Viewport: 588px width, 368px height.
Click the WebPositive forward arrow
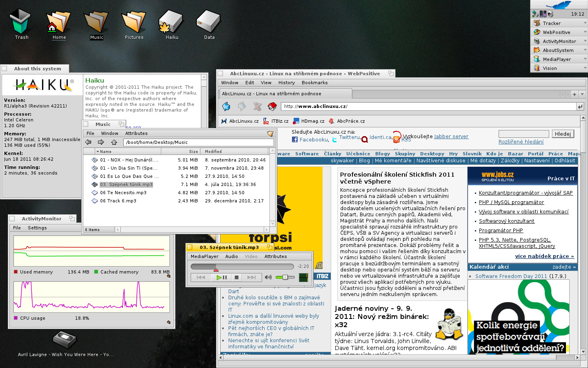[242, 106]
